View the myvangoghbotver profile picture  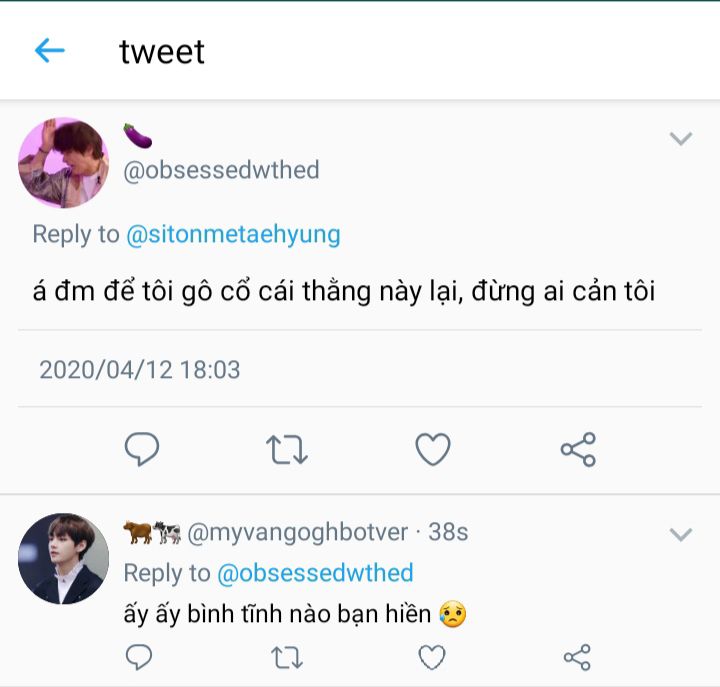click(63, 559)
